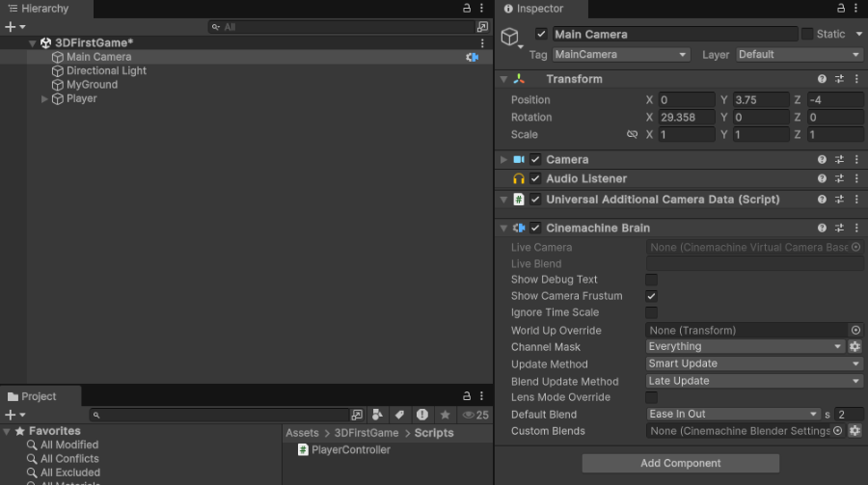Screen dimensions: 868x485
Task: Expand the Player object in Hierarchy
Action: point(44,99)
